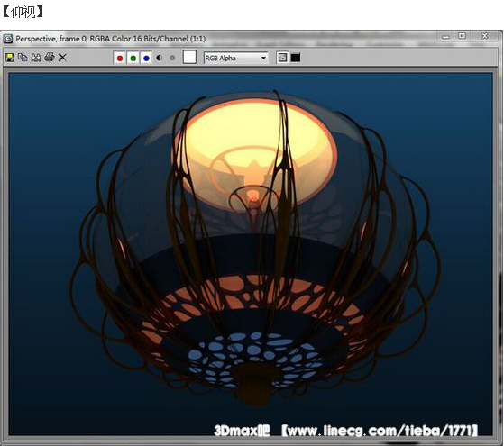Screen dimensions: 504x446
Task: Clone the rendered frame window
Action: [x=36, y=58]
